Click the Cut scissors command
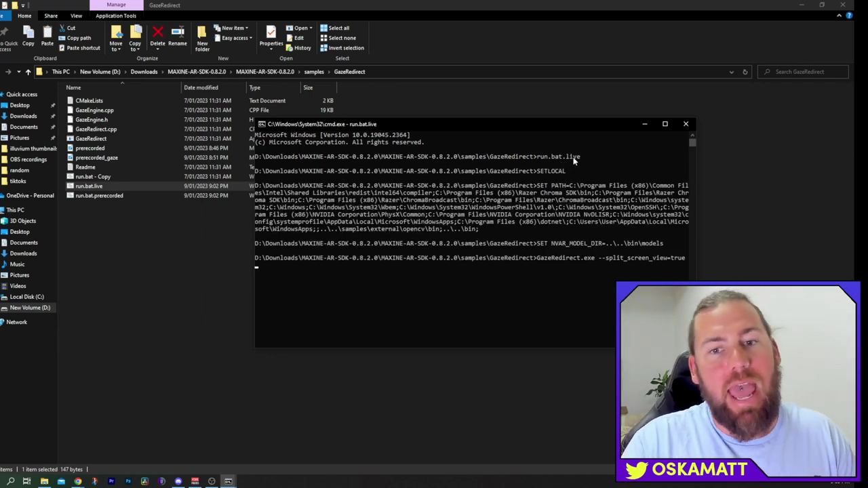This screenshot has width=868, height=488. 67,28
